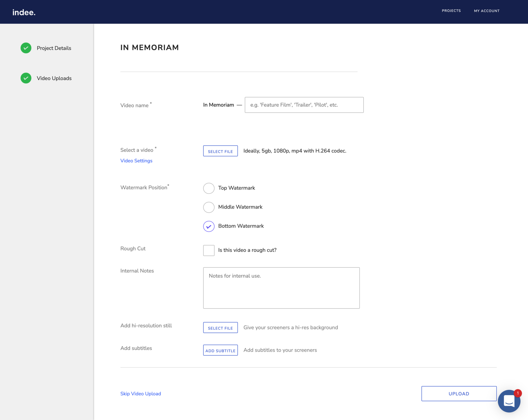Select the Bottom Watermark radio option
The width and height of the screenshot is (528, 420).
pos(209,227)
